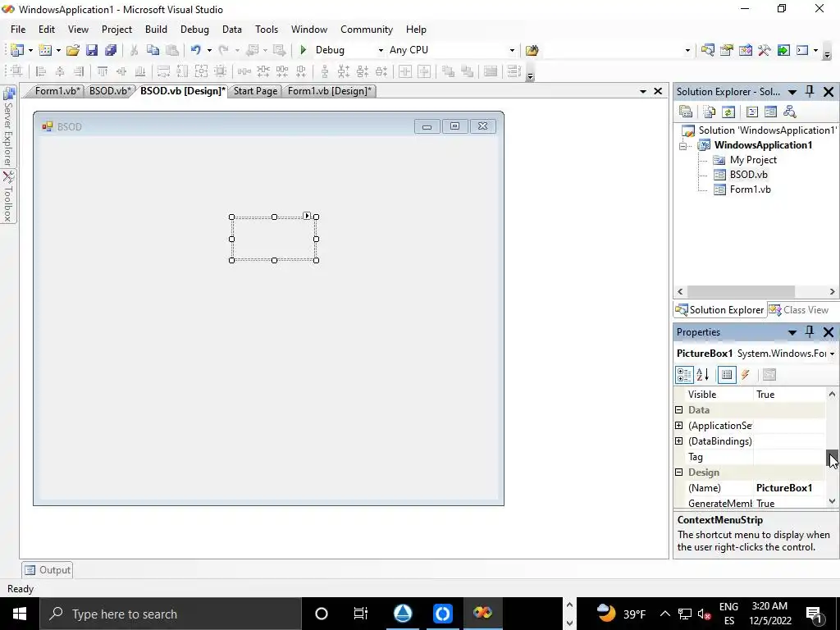Collapse the WindowsApplication1 project node
The image size is (840, 630).
[x=682, y=146]
